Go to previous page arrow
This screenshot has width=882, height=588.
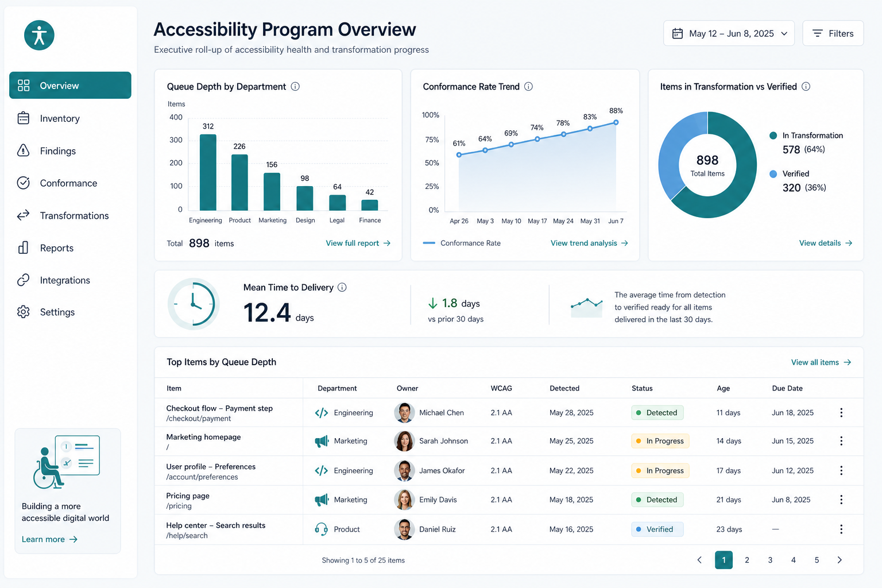coord(699,560)
